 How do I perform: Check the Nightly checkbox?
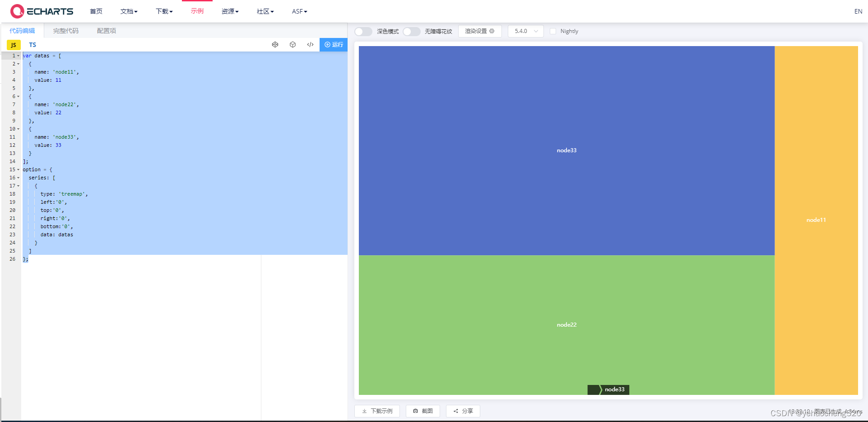pos(553,31)
